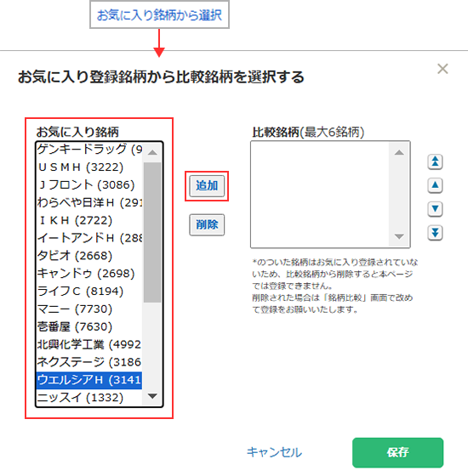Choose イートアンドＨ list item
468x476 pixels.
[89, 238]
